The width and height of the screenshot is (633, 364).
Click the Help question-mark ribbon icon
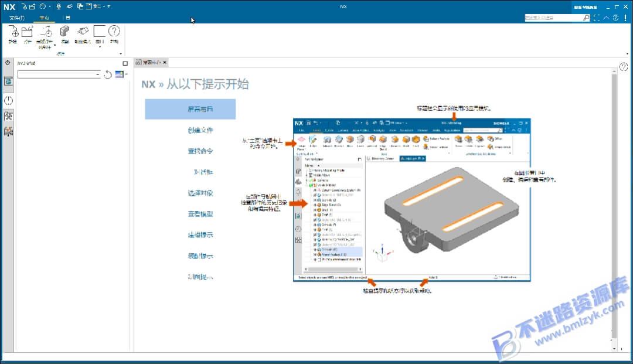click(x=114, y=31)
